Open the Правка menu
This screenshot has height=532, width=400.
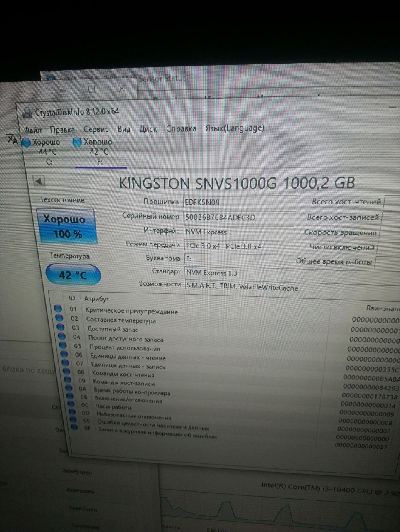[62, 130]
